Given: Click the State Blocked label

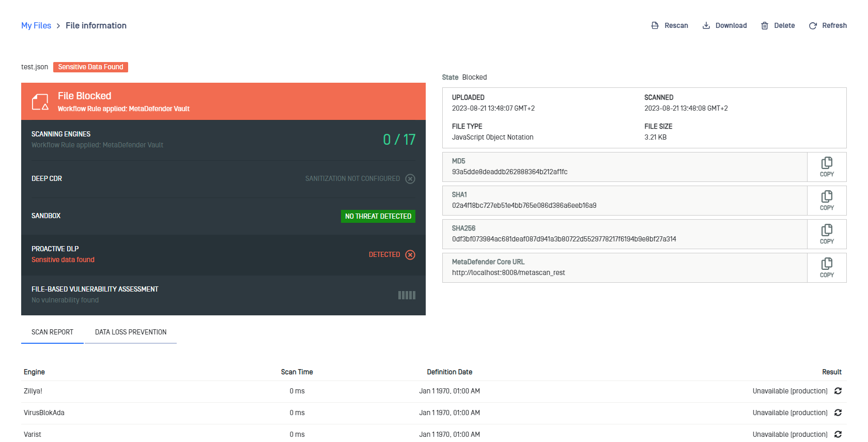Looking at the screenshot, I should (x=464, y=78).
